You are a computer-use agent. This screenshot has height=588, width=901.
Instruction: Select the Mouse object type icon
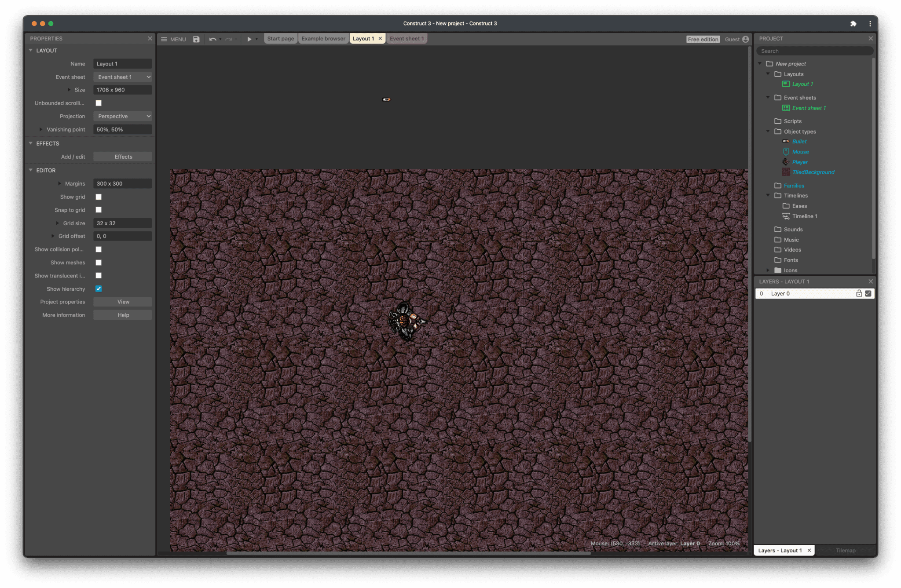tap(786, 152)
